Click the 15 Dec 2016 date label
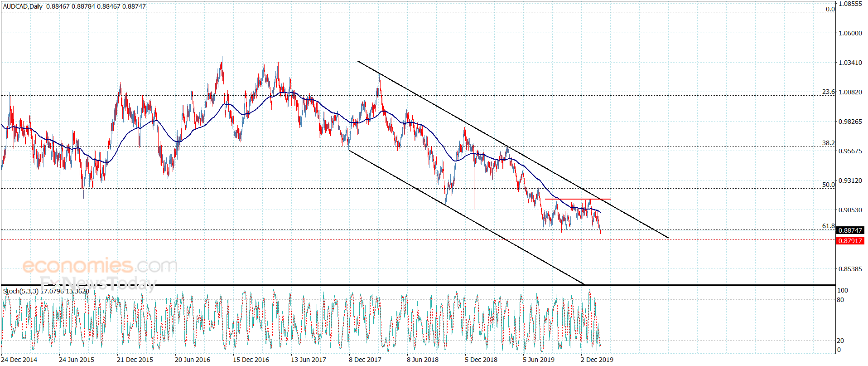 click(x=251, y=360)
